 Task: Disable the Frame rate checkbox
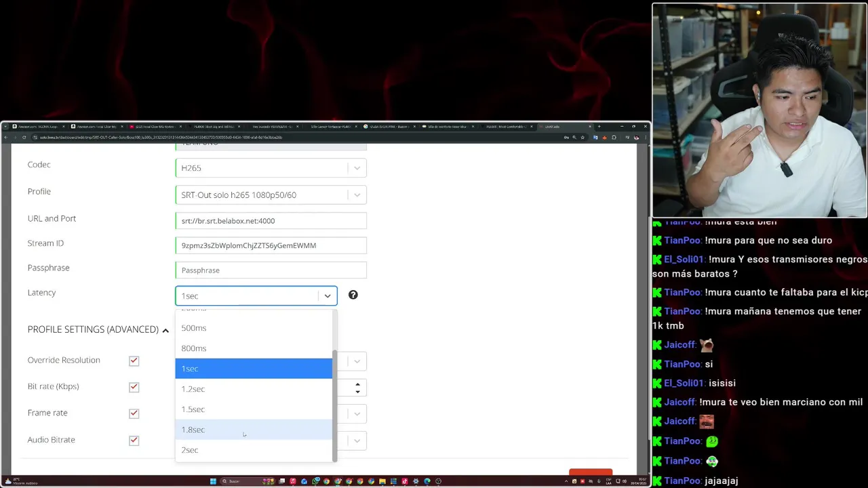(x=134, y=413)
